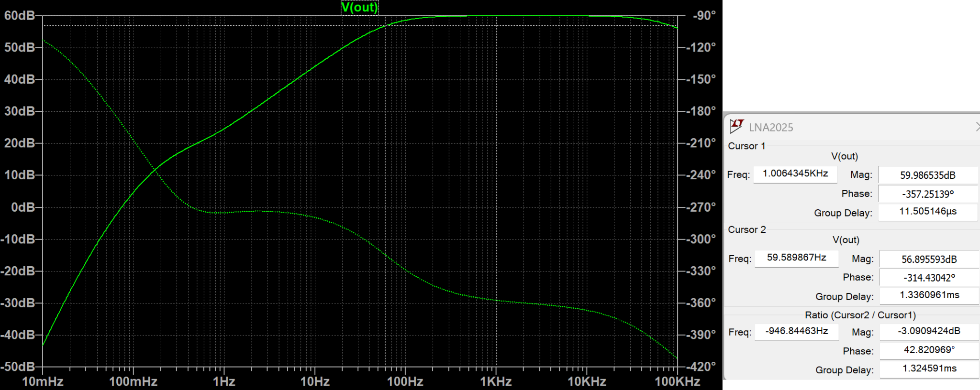Click the 10mHz frequency axis label
The height and width of the screenshot is (390, 980).
point(43,381)
